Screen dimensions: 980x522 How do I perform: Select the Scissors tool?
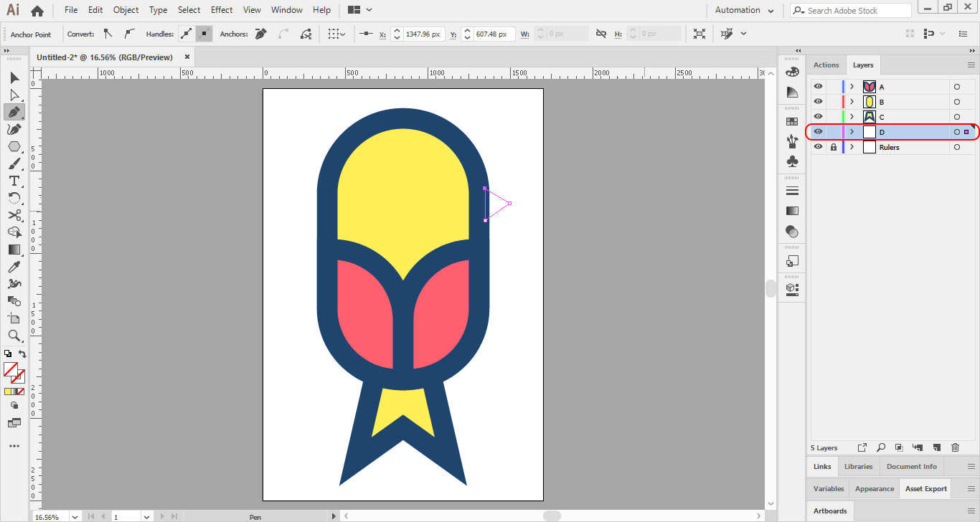point(14,215)
